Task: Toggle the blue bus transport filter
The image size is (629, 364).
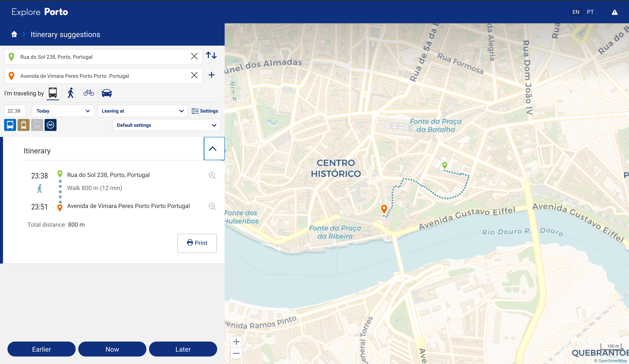Action: pyautogui.click(x=10, y=125)
